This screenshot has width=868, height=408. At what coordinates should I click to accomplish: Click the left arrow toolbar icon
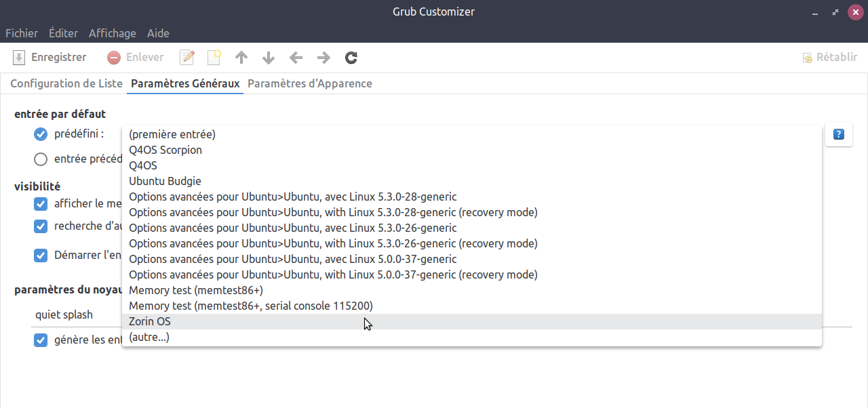coord(296,58)
